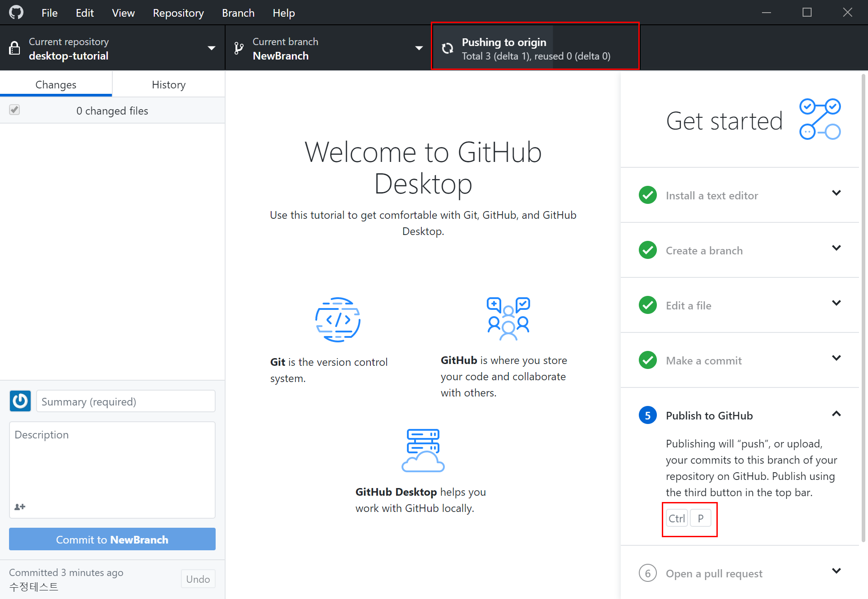Screen dimensions: 868x599
Task: Switch to the Changes tab
Action: pos(56,84)
